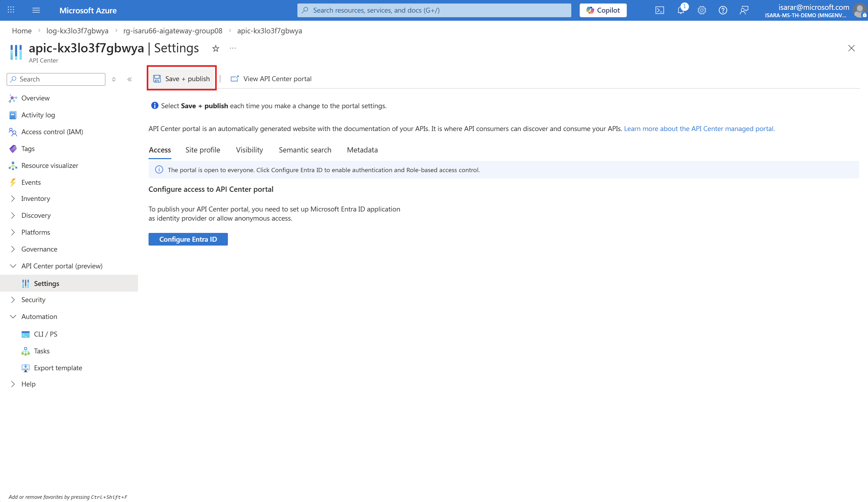Open Events in the sidebar
The width and height of the screenshot is (868, 502).
pyautogui.click(x=31, y=183)
